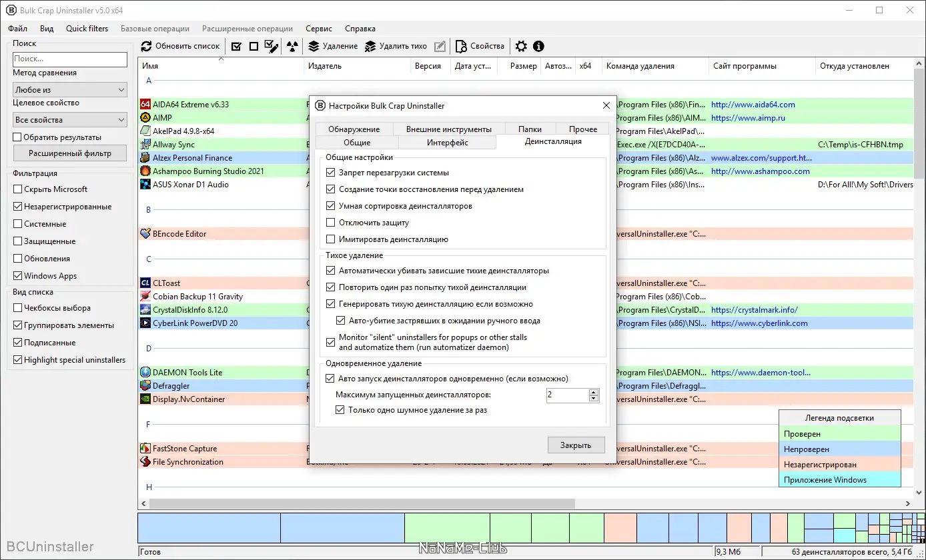926x560 pixels.
Task: Toggle Автоматически убивать зависшие тихие деинсталляторы
Action: 331,271
